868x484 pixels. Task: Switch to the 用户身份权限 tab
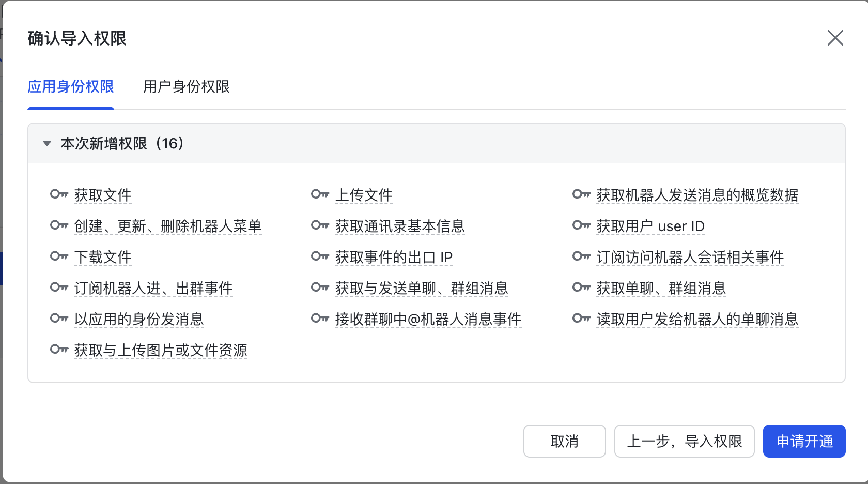[187, 87]
